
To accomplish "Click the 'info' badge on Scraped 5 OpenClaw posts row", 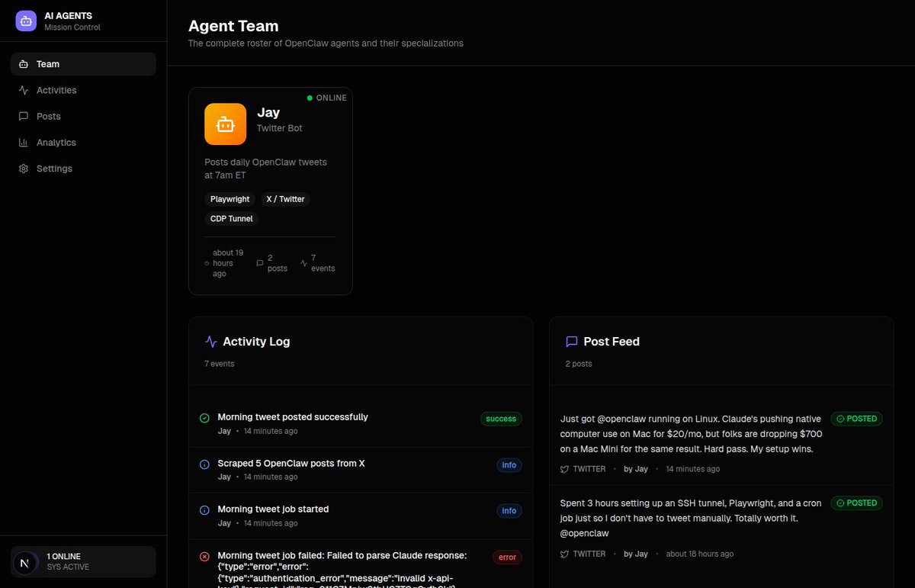I will tap(509, 464).
